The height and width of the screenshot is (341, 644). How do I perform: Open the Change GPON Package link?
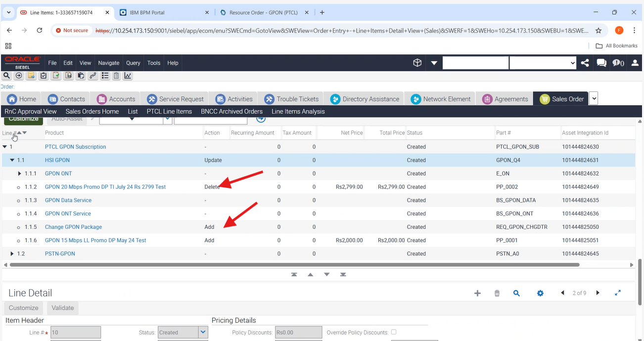(x=73, y=227)
